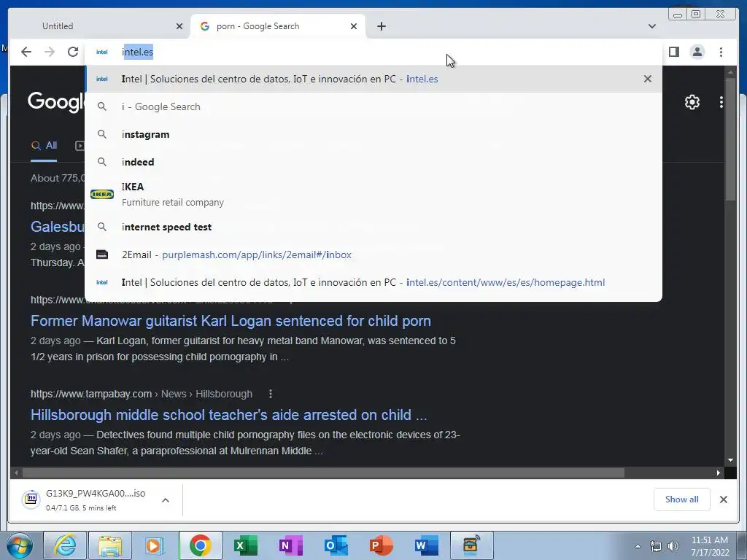Image resolution: width=747 pixels, height=560 pixels.
Task: Open a new tab with plus button
Action: [381, 26]
